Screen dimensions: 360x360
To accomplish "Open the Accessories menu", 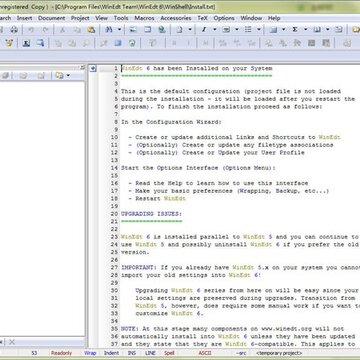I will (x=176, y=18).
